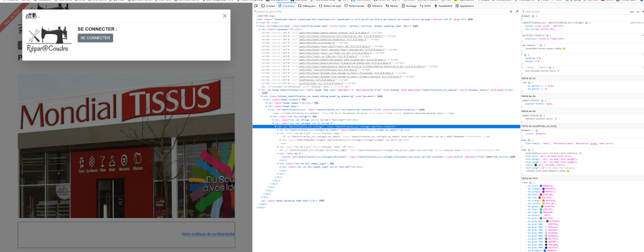This screenshot has width=644, height=252.
Task: Collapse the body element node
Action: [x=257, y=26]
